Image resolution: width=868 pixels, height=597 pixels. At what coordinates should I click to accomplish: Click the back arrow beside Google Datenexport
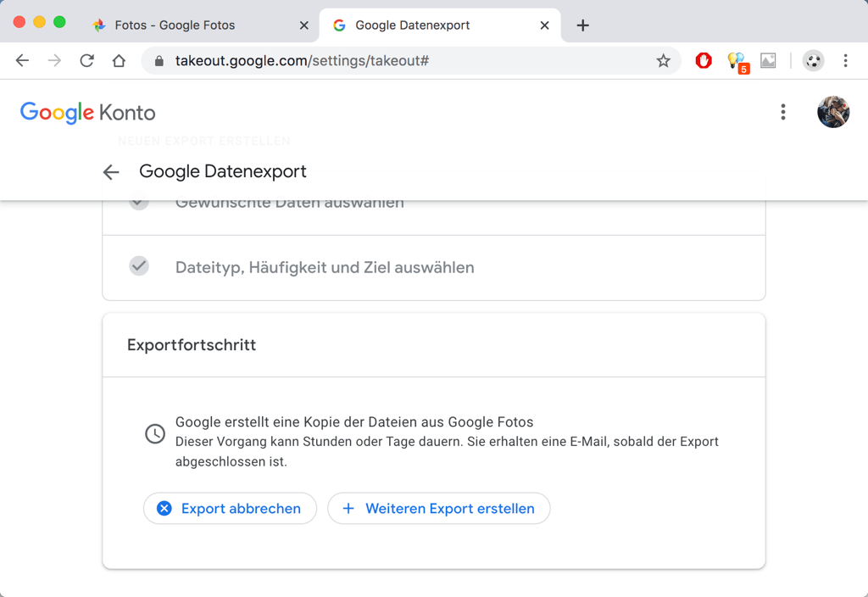pos(111,172)
